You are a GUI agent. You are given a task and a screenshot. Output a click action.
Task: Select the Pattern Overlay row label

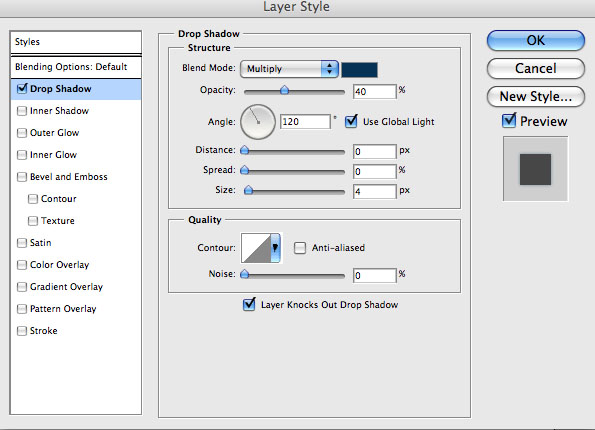coord(63,309)
